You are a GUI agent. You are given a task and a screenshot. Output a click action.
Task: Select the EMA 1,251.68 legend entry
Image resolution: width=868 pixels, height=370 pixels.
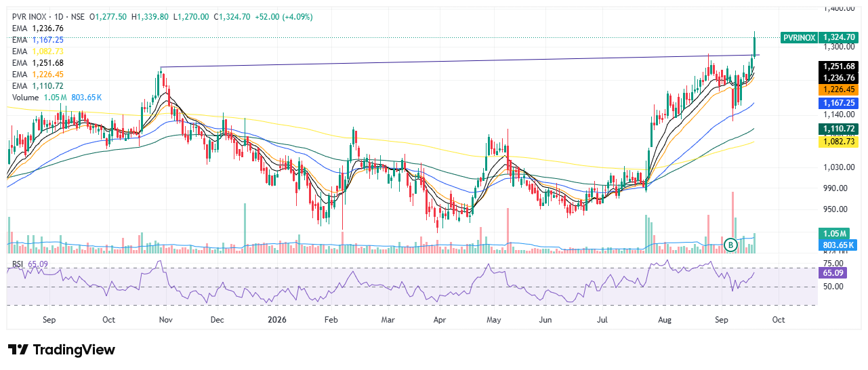(x=38, y=63)
